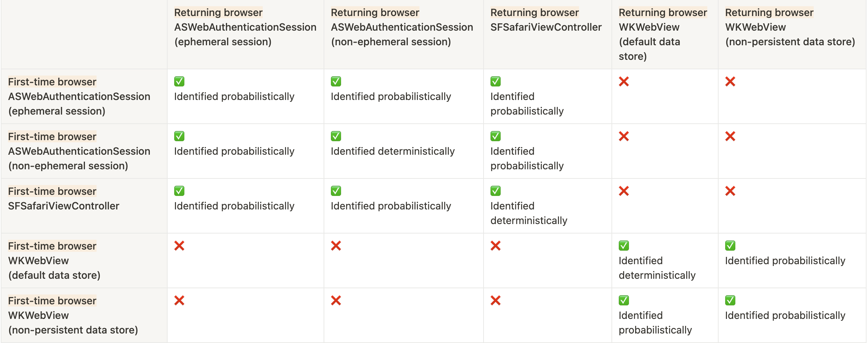Select 'Returning browser' header for SFSafariViewController column

coord(535,12)
